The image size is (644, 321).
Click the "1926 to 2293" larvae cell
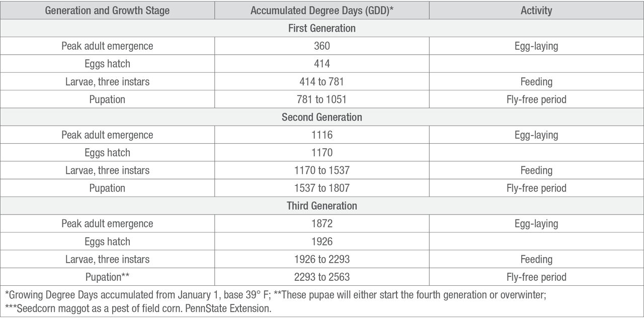(x=321, y=260)
